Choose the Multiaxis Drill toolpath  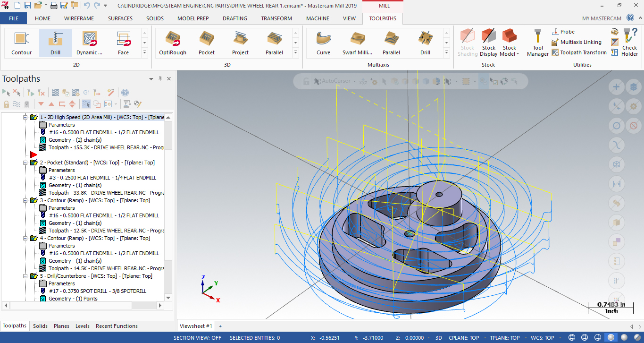(x=425, y=43)
